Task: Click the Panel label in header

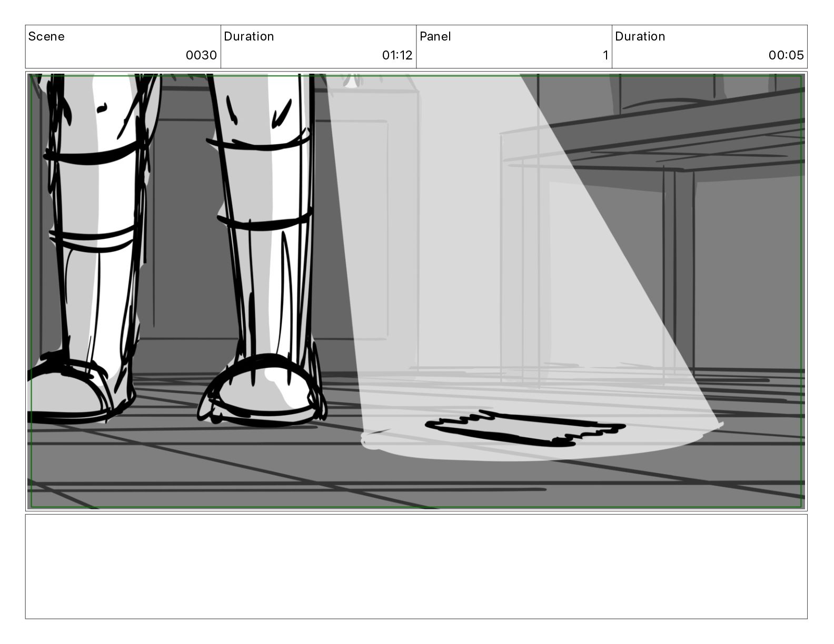Action: (435, 36)
